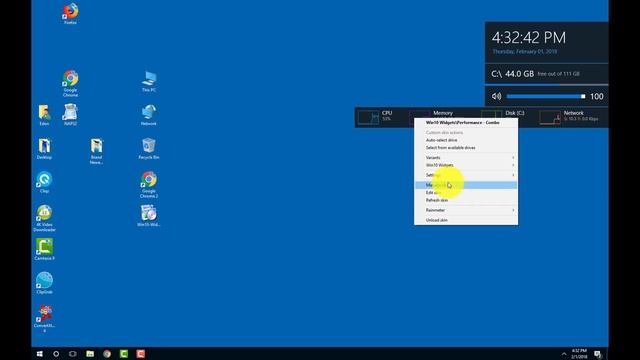The width and height of the screenshot is (640, 360).
Task: Select the Google Chrome desktop shortcut
Action: pos(70,83)
